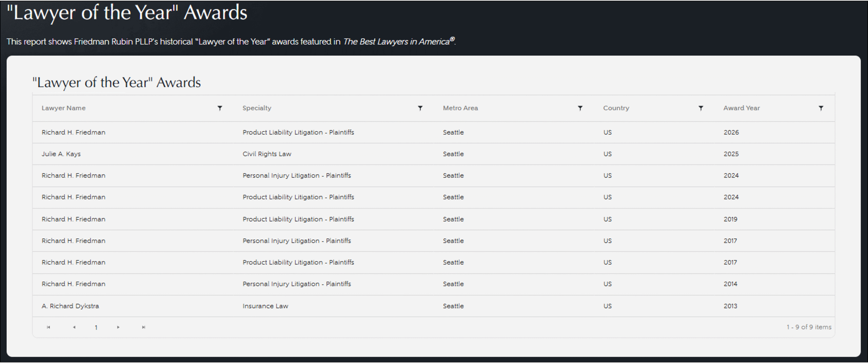Open the Country column filter icon
This screenshot has width=868, height=363.
click(x=701, y=108)
